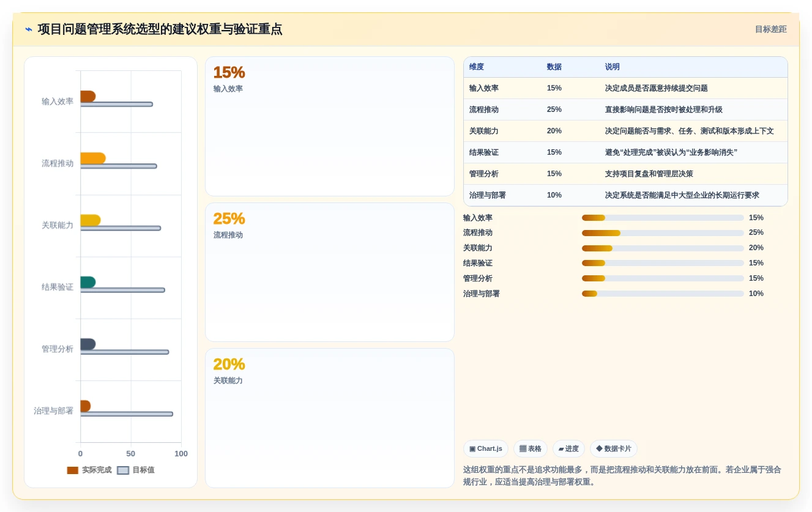Click description 决定成员是否愿意持续提交问题

pyautogui.click(x=657, y=88)
